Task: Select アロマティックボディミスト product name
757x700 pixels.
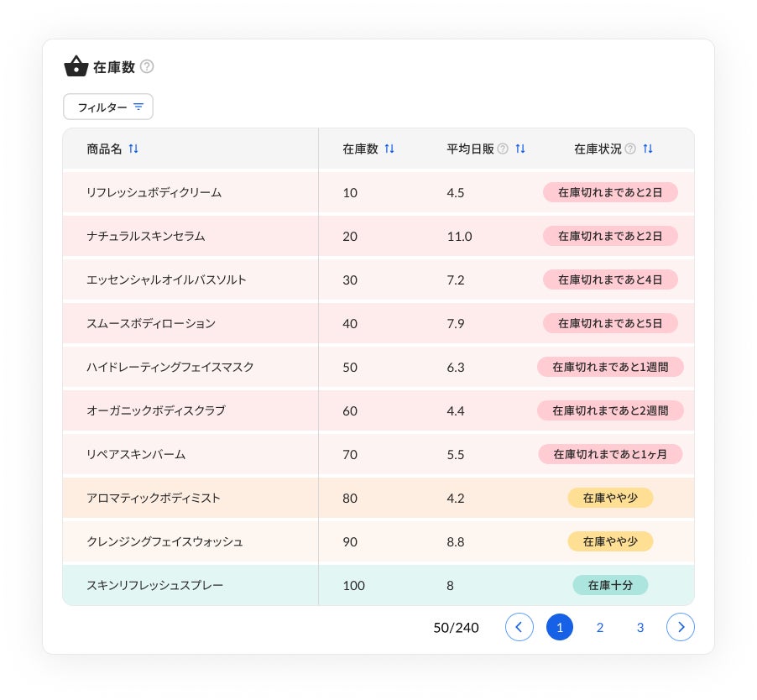Action: click(154, 499)
